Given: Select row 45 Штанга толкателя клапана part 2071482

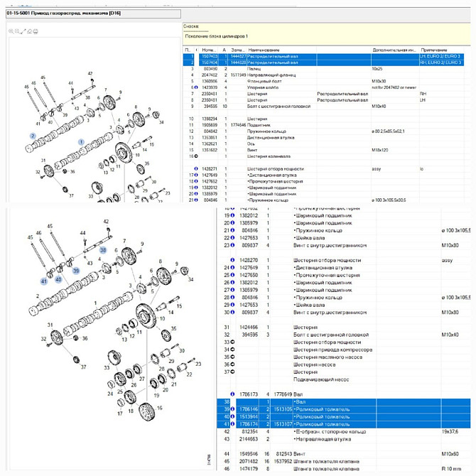Looking at the screenshot, I should [x=344, y=461].
